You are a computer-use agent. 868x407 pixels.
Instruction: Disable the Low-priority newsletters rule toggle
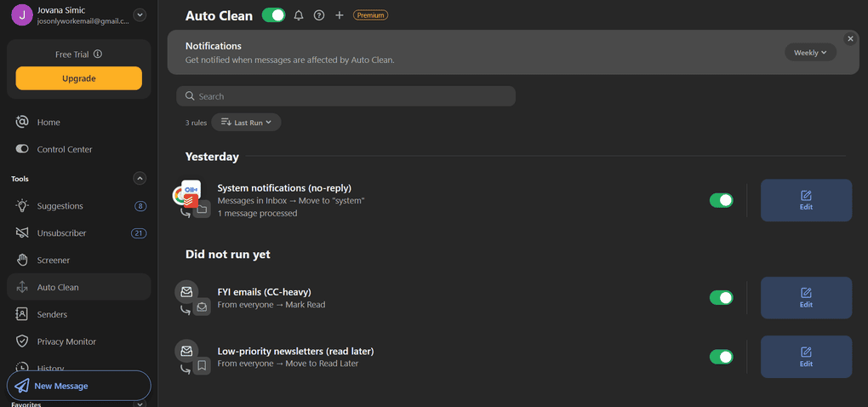coord(722,357)
